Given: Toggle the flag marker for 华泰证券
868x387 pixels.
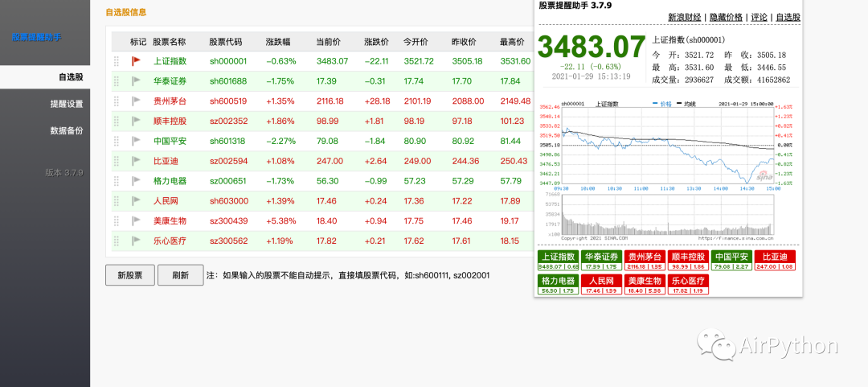Looking at the screenshot, I should click(x=136, y=81).
